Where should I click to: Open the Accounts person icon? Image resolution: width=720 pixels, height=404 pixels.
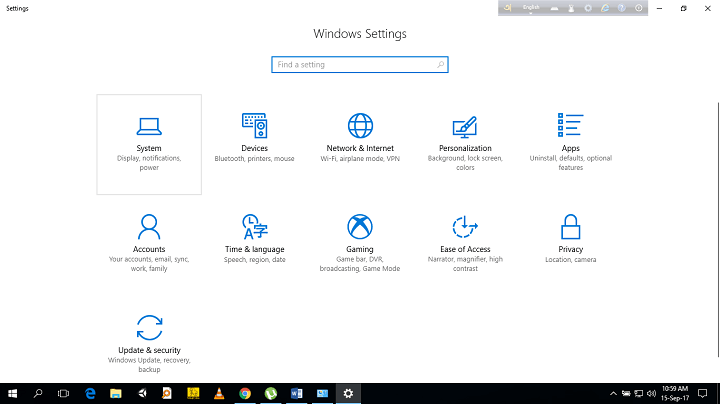point(149,227)
